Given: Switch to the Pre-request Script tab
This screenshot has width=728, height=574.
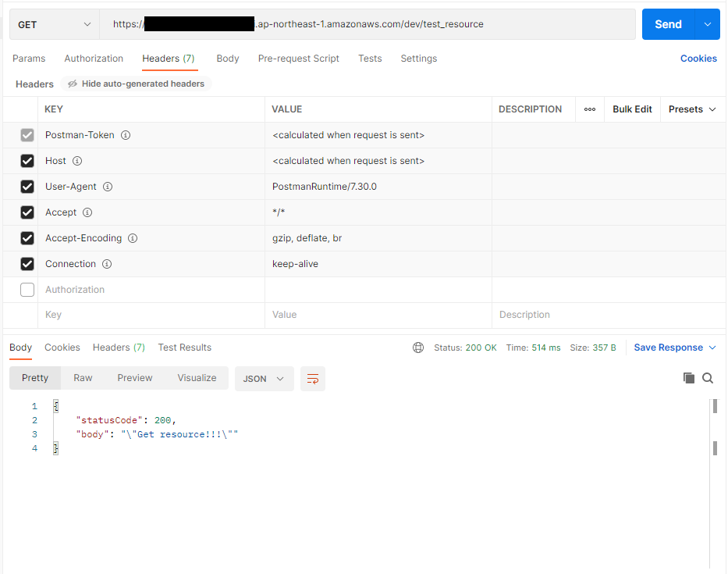Looking at the screenshot, I should [x=298, y=58].
